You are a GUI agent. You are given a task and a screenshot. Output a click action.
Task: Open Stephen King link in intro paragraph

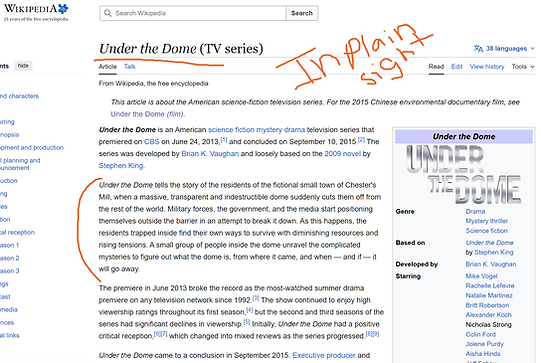click(121, 166)
